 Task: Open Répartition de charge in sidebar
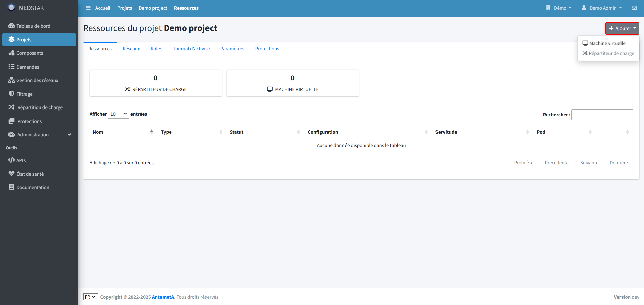click(x=11, y=107)
